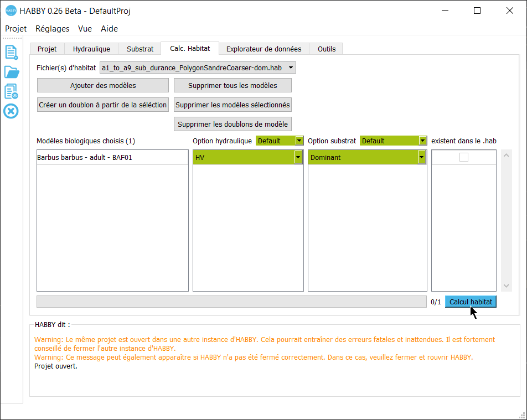Screen dimensions: 527x420
Task: Switch to the Explorateur de données tab
Action: 263,49
